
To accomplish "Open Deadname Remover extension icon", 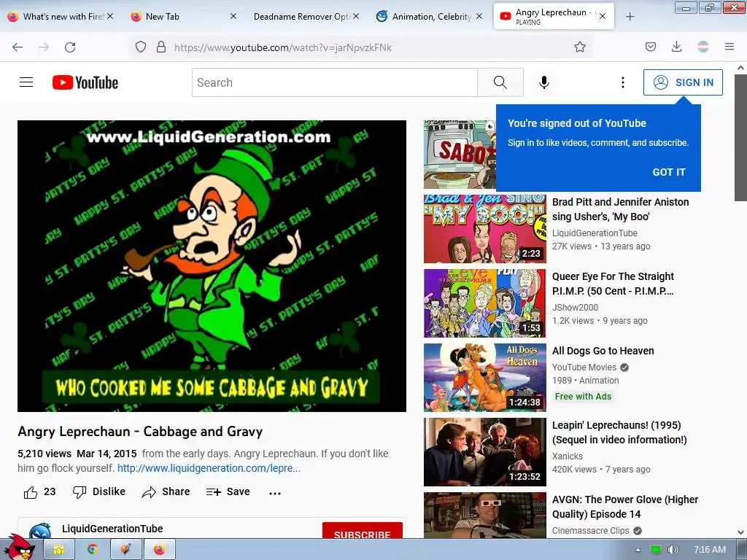I will click(x=703, y=47).
